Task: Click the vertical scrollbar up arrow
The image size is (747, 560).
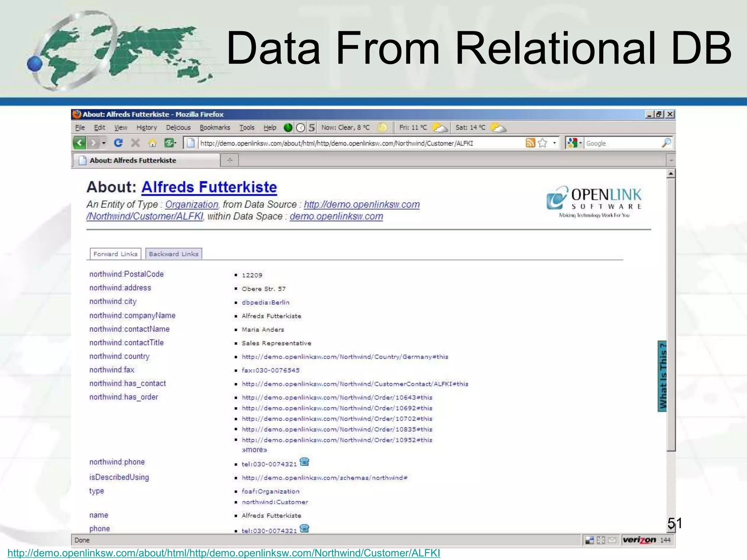Action: (671, 174)
